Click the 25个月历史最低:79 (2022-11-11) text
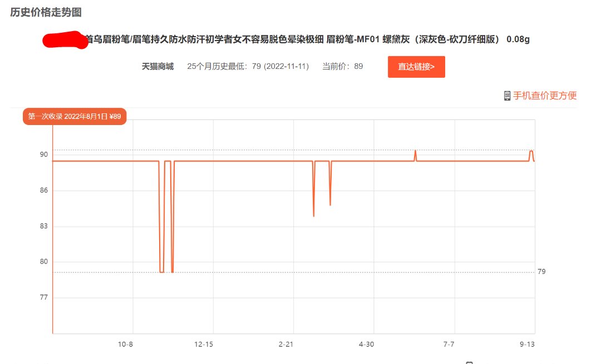This screenshot has width=601, height=364. (248, 67)
